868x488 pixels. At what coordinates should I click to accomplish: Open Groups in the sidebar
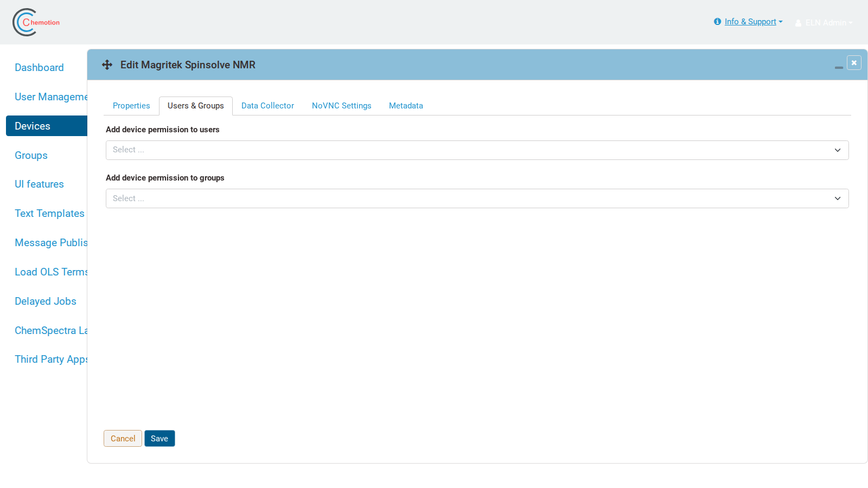tap(31, 156)
